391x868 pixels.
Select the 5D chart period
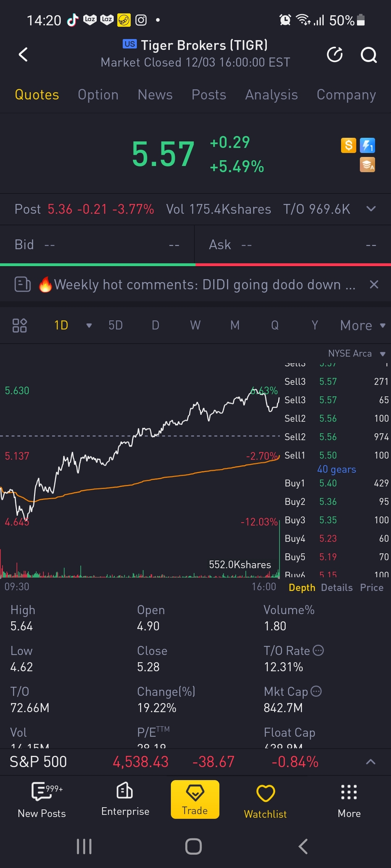(115, 325)
